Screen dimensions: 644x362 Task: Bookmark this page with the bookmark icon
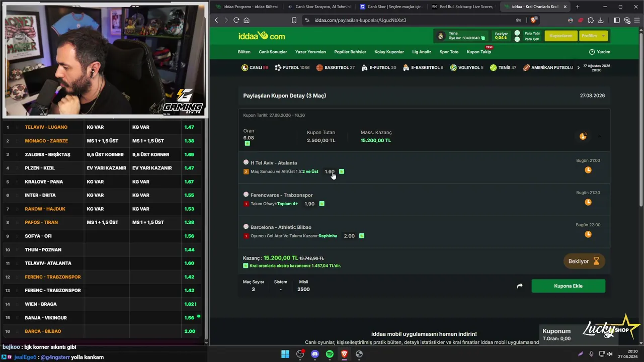294,20
